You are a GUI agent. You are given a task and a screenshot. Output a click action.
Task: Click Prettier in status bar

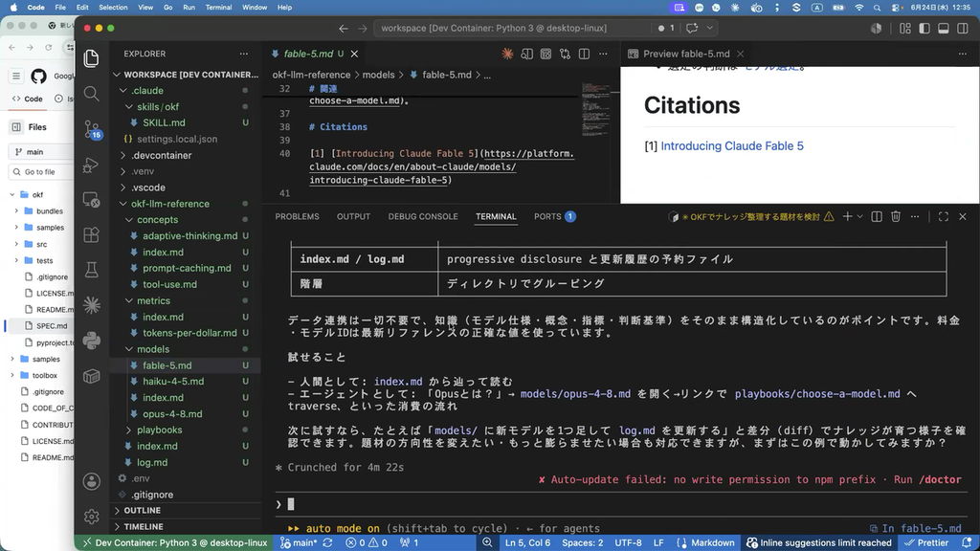(926, 543)
